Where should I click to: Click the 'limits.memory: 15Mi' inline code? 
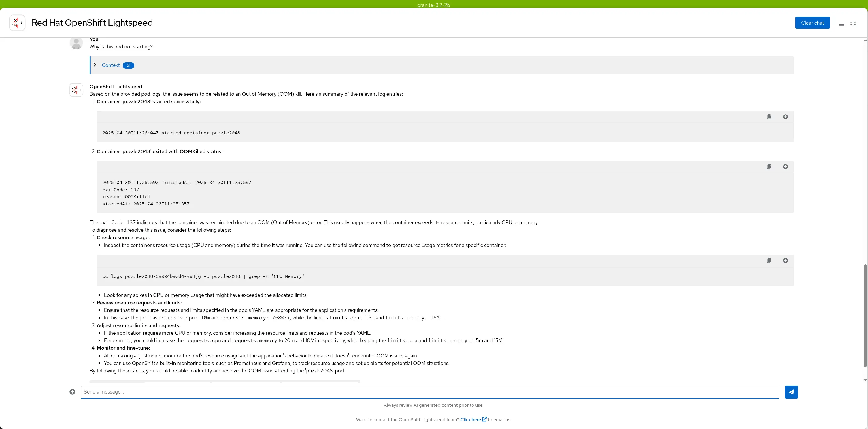tap(414, 318)
